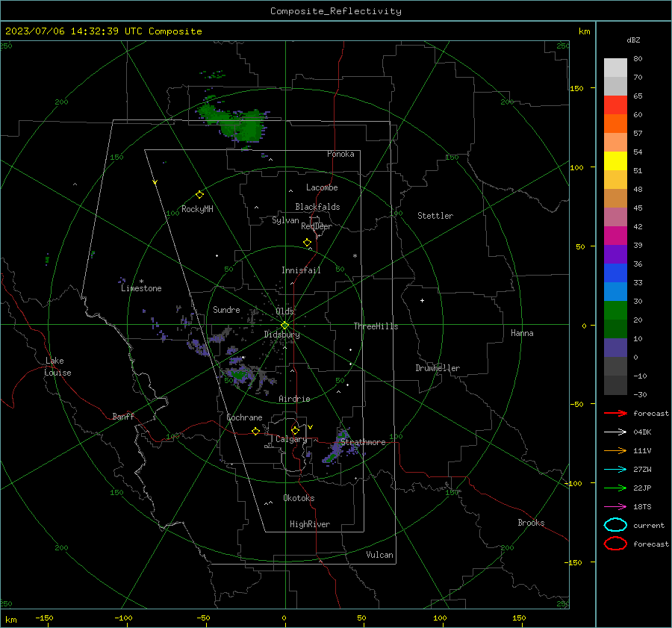Click the Composite_Reflectivity title
Image resolution: width=672 pixels, height=628 pixels.
[x=336, y=11]
